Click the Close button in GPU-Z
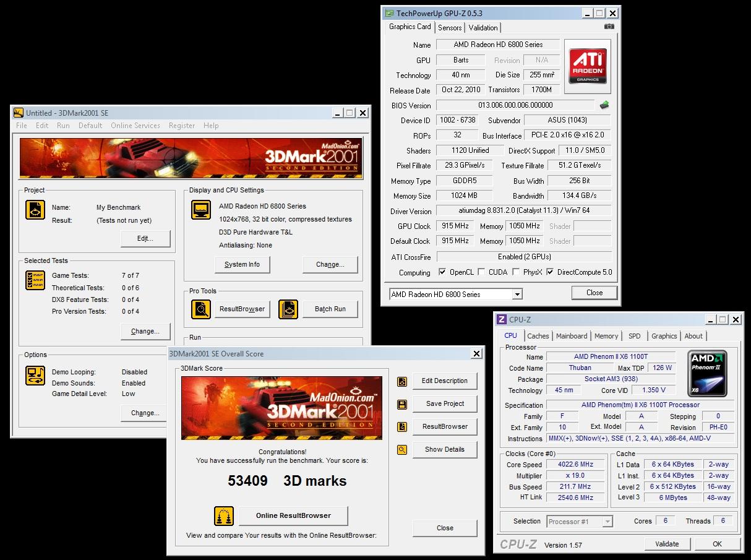 click(594, 293)
